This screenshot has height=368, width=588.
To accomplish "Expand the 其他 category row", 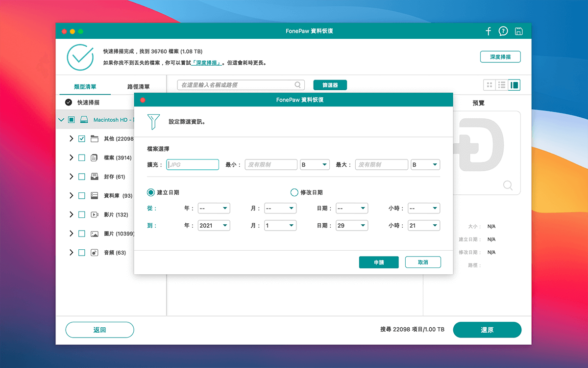I will pos(71,139).
